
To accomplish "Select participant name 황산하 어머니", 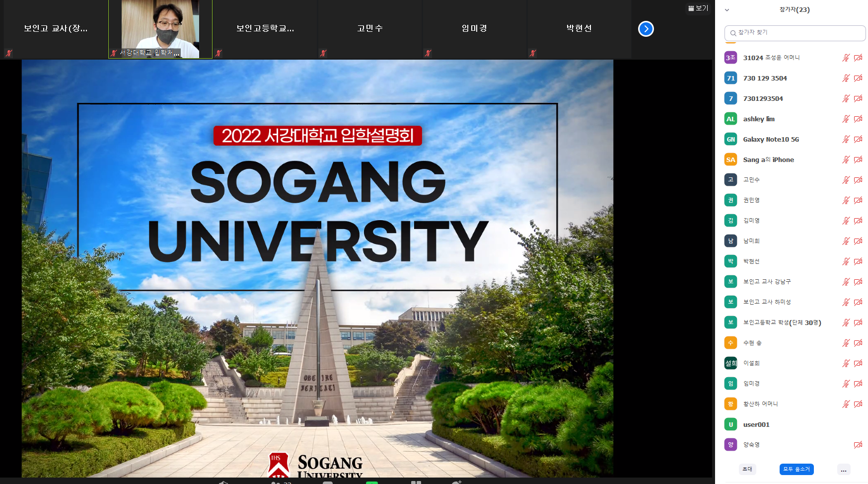I will point(760,404).
